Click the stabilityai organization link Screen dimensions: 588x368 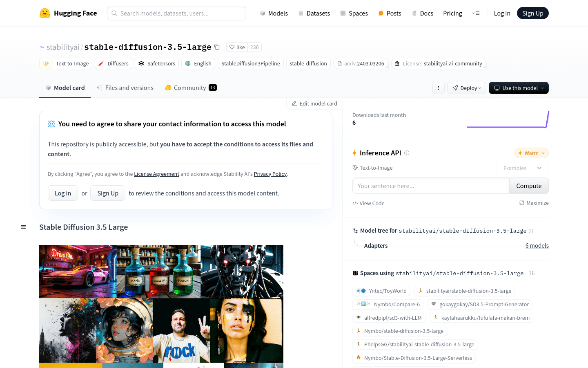click(x=63, y=47)
